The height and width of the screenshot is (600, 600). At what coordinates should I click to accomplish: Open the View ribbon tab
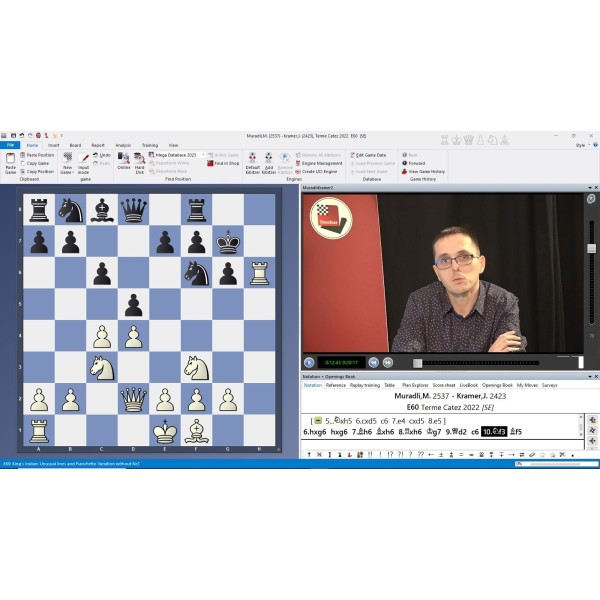[x=173, y=145]
